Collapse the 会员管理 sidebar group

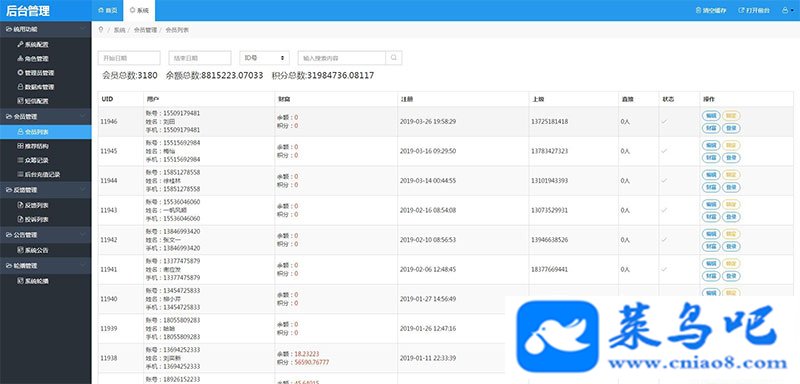(x=45, y=117)
